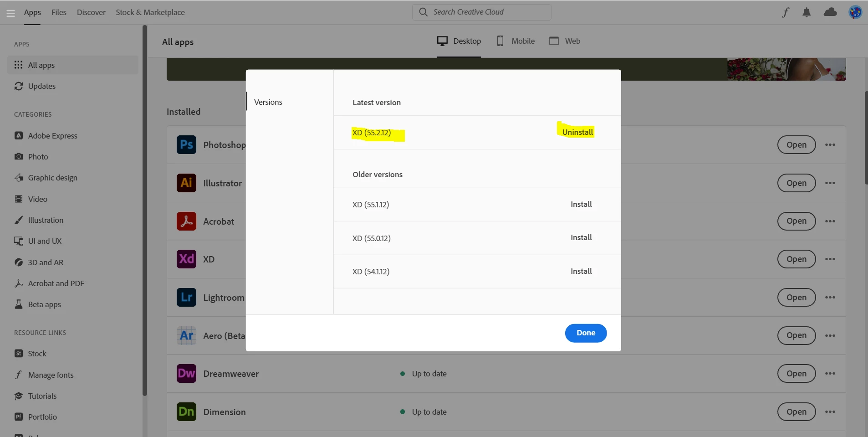The height and width of the screenshot is (437, 868).
Task: Open the fonts icon in top bar
Action: point(785,12)
